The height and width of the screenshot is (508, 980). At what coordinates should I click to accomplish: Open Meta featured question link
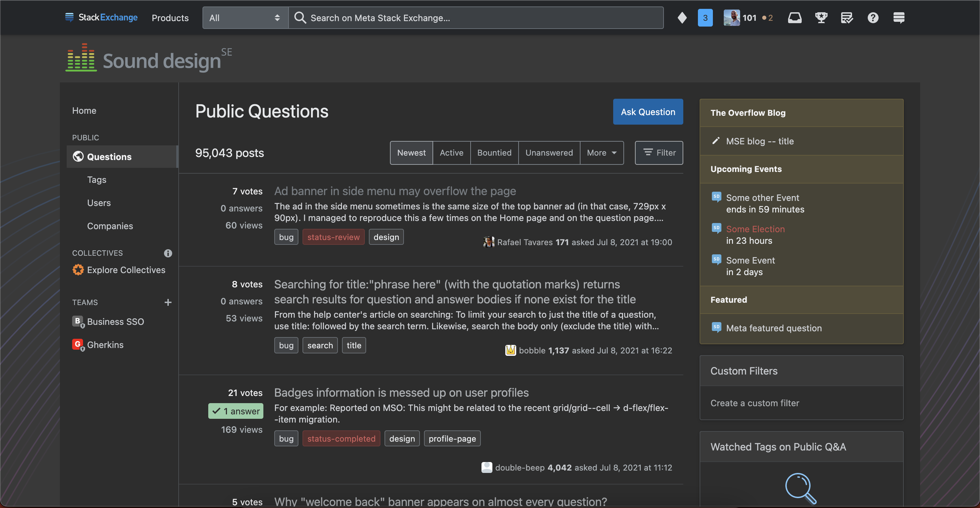pos(774,328)
